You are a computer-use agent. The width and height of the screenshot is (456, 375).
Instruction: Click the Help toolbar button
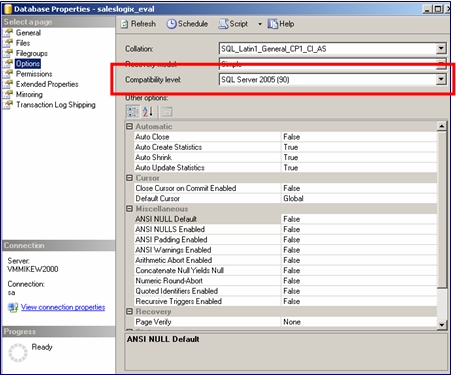coord(281,24)
